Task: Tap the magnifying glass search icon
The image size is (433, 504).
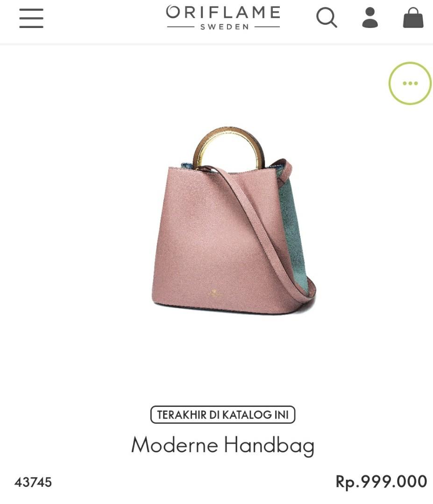Action: click(327, 17)
